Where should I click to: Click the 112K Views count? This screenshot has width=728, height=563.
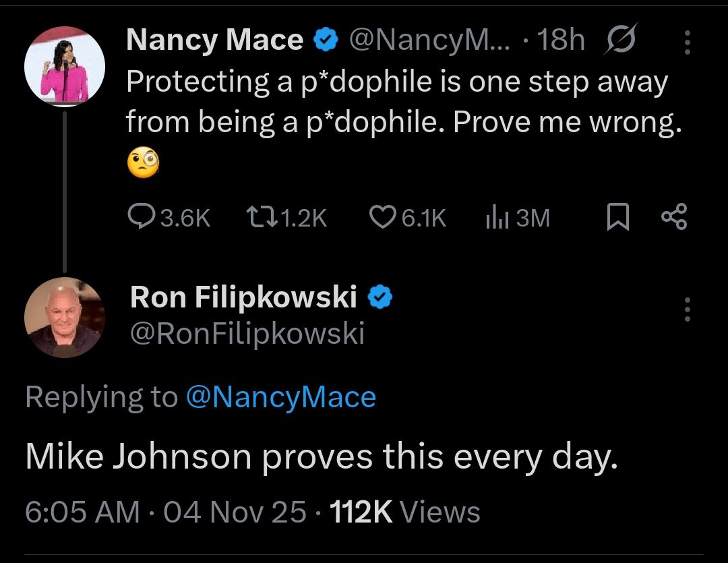tap(404, 512)
